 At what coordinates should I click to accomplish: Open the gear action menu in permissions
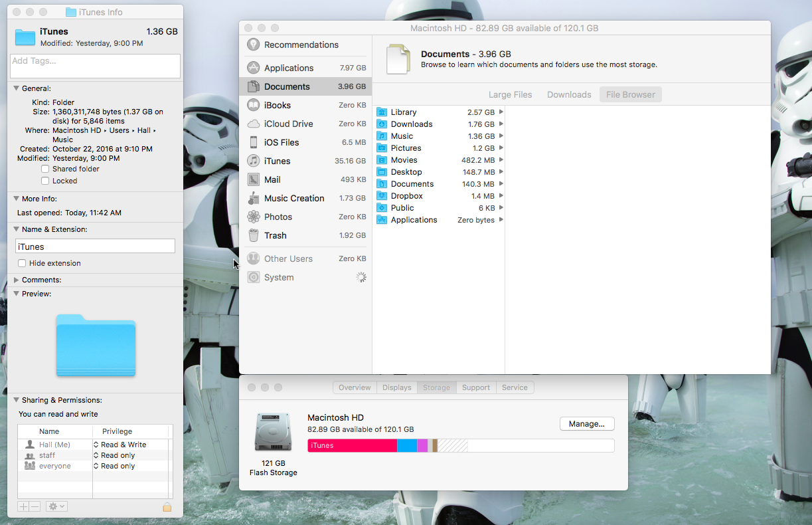click(56, 506)
